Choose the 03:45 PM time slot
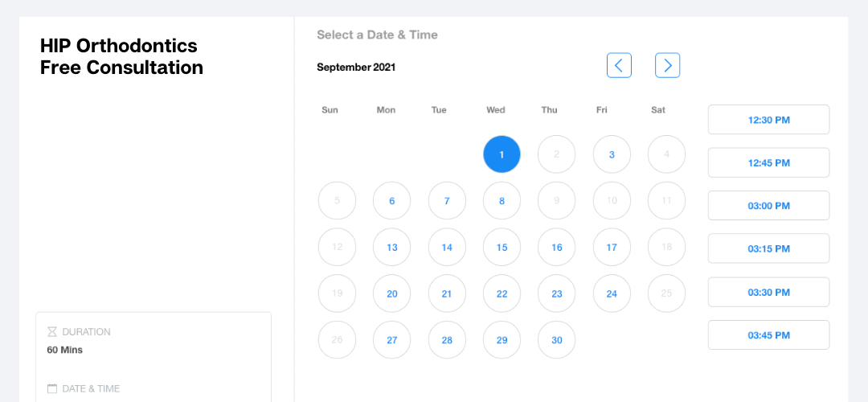The height and width of the screenshot is (402, 868). (x=768, y=335)
